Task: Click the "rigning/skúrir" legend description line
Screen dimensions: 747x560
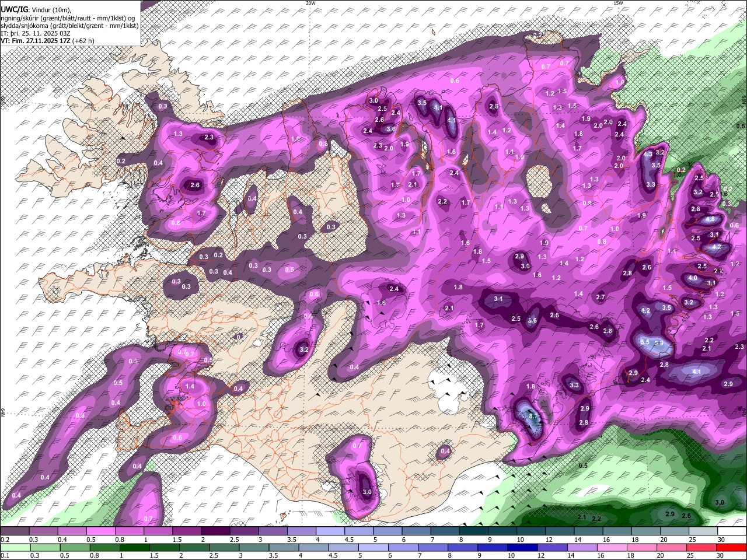Action: tap(68, 17)
